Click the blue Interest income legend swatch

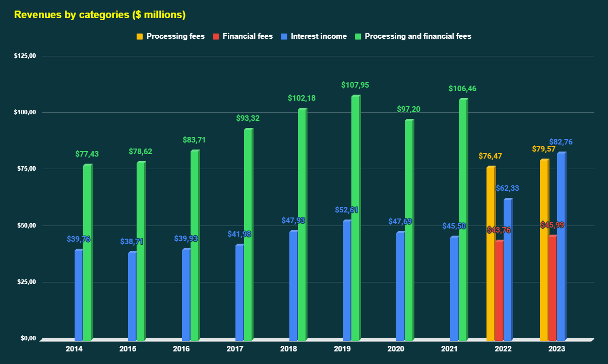click(283, 36)
